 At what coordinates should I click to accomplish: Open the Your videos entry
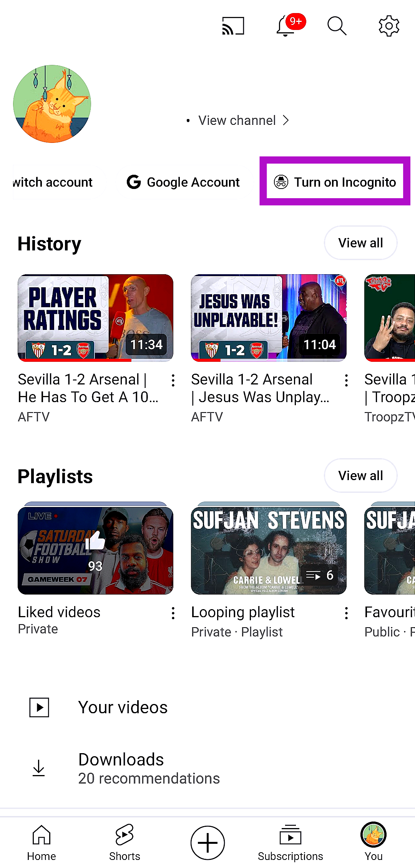[x=123, y=707]
